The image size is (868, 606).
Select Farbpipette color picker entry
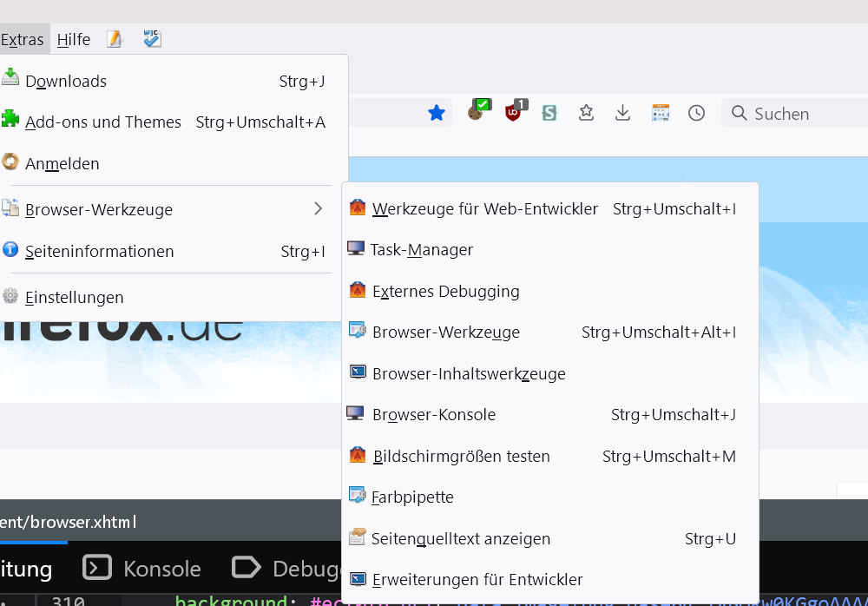tap(413, 497)
